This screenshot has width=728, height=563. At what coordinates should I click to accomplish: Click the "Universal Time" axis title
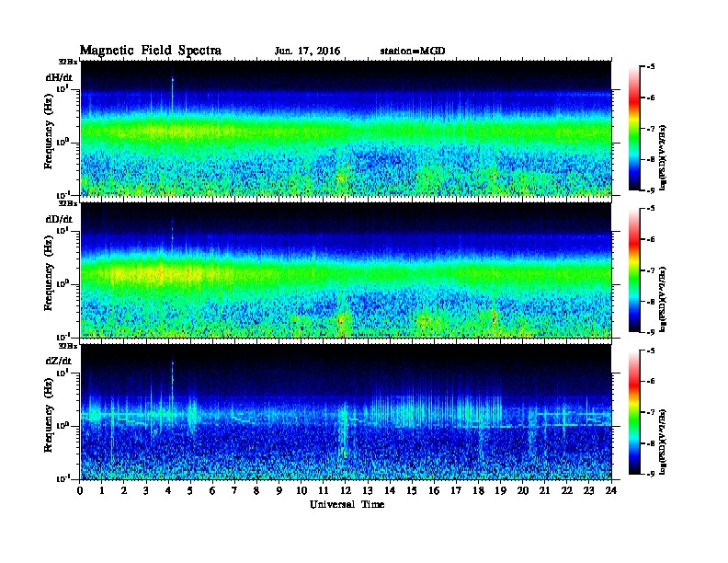tap(347, 504)
